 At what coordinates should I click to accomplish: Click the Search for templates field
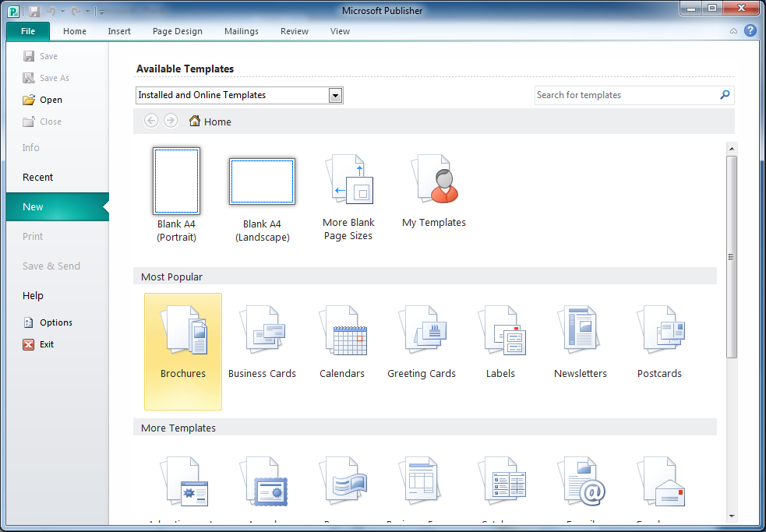pos(625,95)
